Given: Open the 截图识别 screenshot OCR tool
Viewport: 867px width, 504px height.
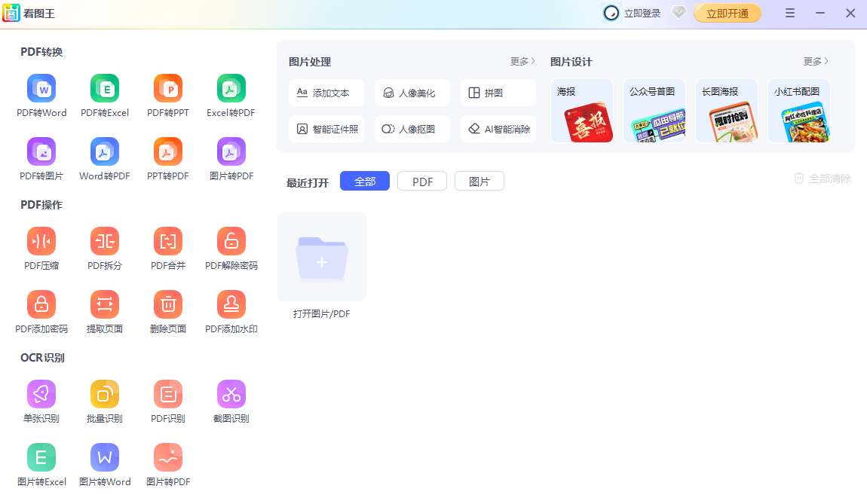Looking at the screenshot, I should [231, 399].
